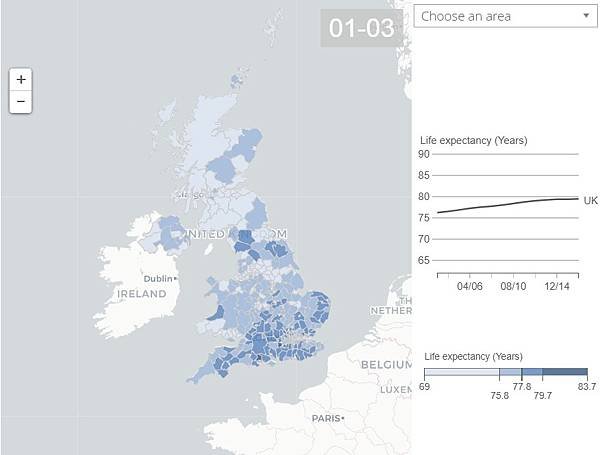Click the 04/06 tick on the timeline
Image resolution: width=600 pixels, height=455 pixels.
pos(470,286)
